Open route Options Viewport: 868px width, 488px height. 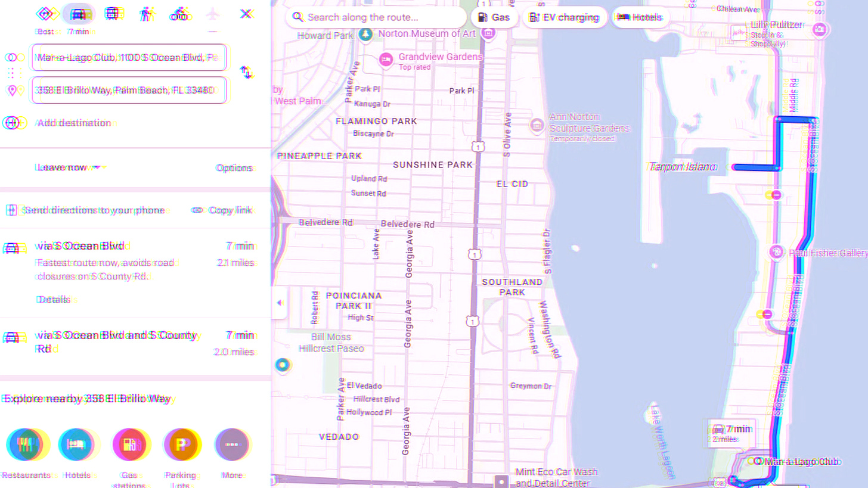[234, 168]
